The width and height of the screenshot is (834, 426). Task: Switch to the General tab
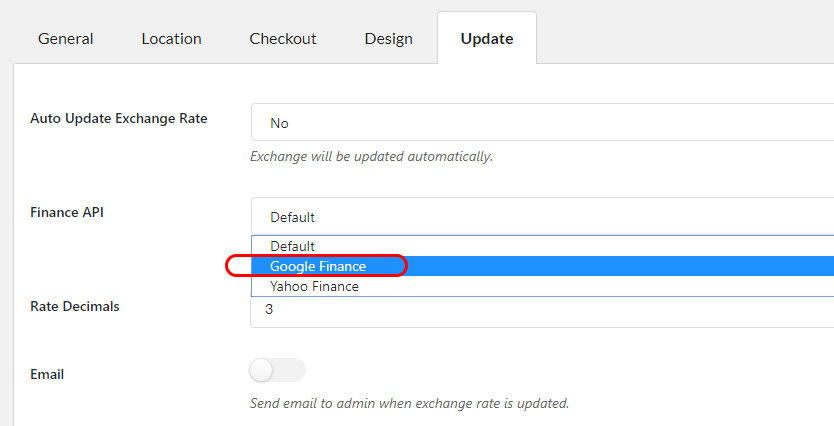pyautogui.click(x=65, y=39)
